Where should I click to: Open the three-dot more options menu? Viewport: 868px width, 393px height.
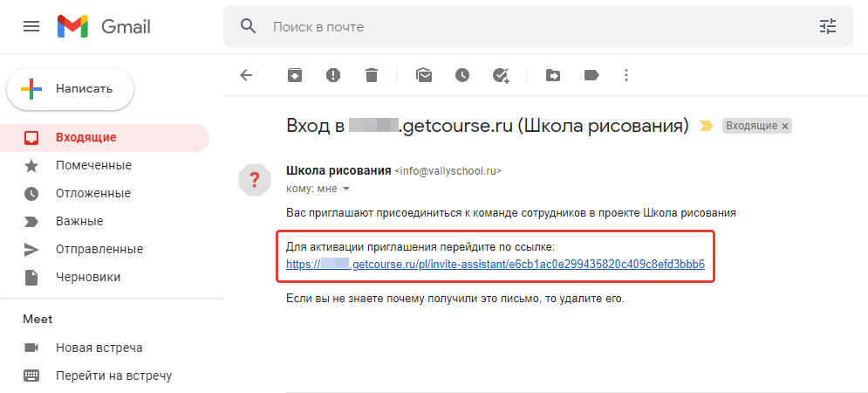[626, 75]
